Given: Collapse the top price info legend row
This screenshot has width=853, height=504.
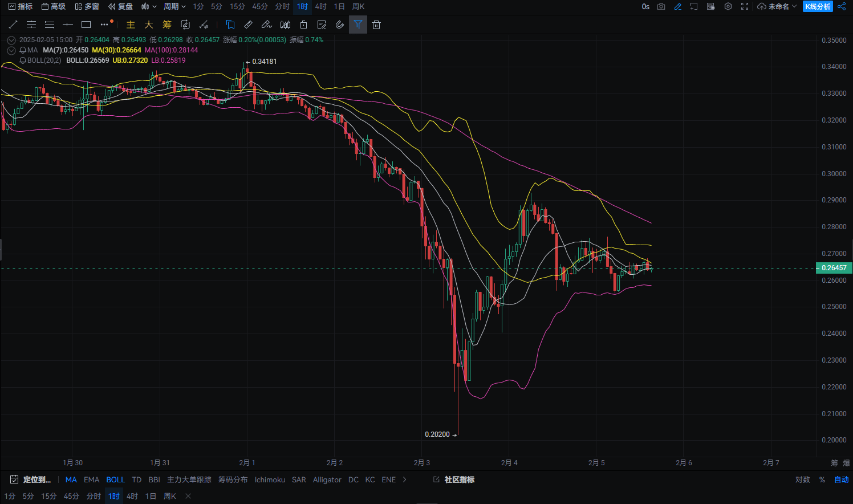Looking at the screenshot, I should pos(11,40).
